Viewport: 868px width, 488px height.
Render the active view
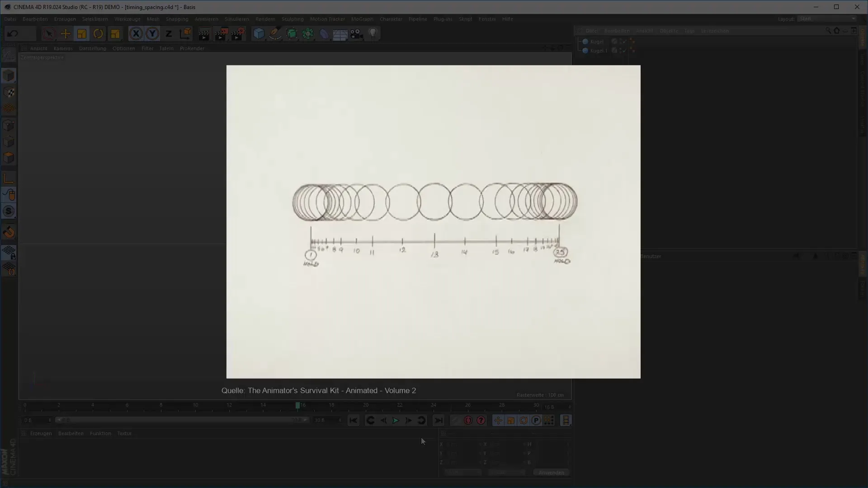204,34
